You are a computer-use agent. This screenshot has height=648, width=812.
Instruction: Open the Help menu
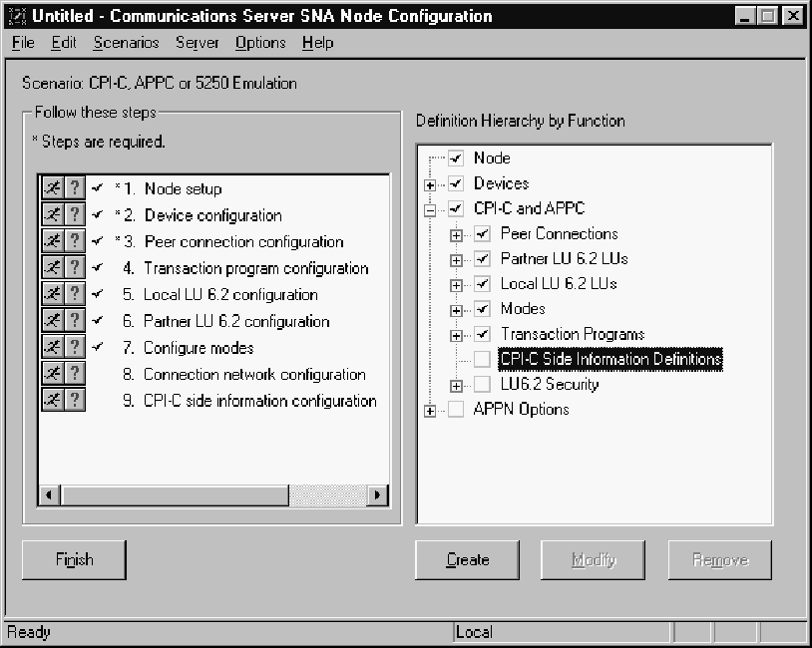tap(318, 43)
